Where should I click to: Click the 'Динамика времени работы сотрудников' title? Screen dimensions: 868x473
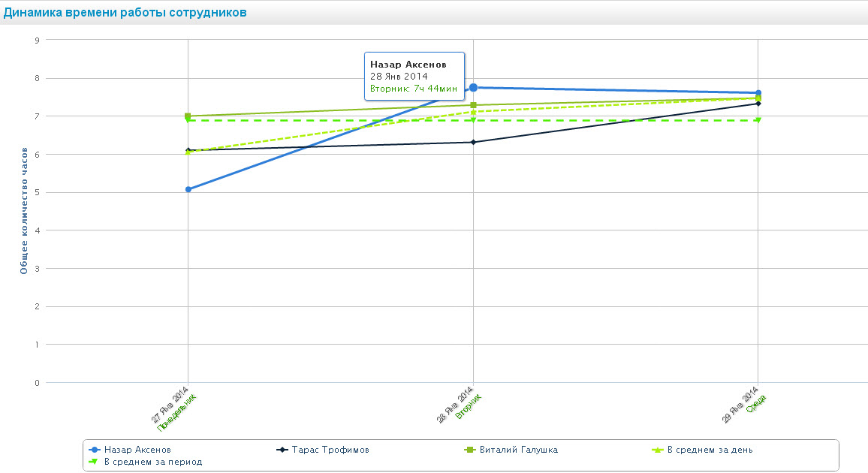point(125,13)
